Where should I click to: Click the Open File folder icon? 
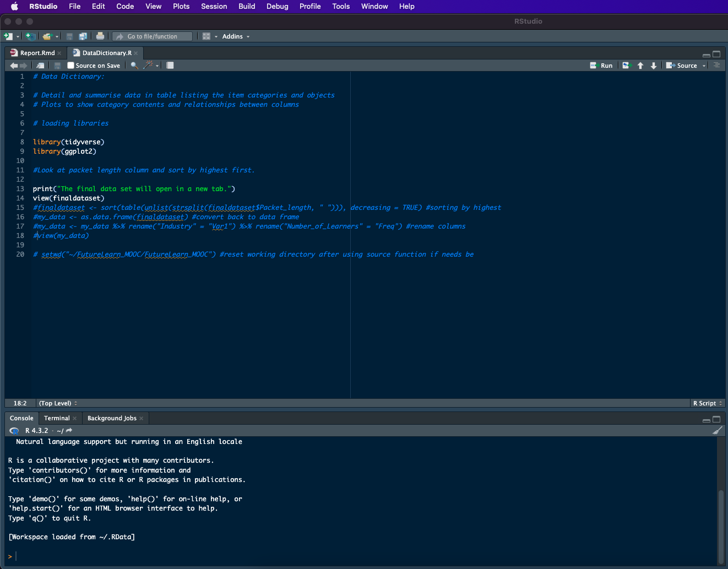pyautogui.click(x=47, y=36)
